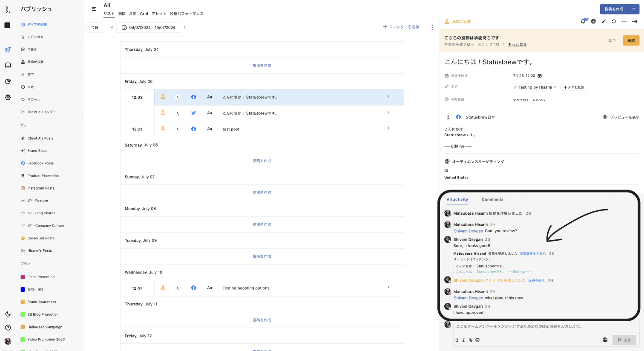This screenshot has width=644, height=351.
Task: Expand the 12:21 test post row chevron
Action: (388, 128)
